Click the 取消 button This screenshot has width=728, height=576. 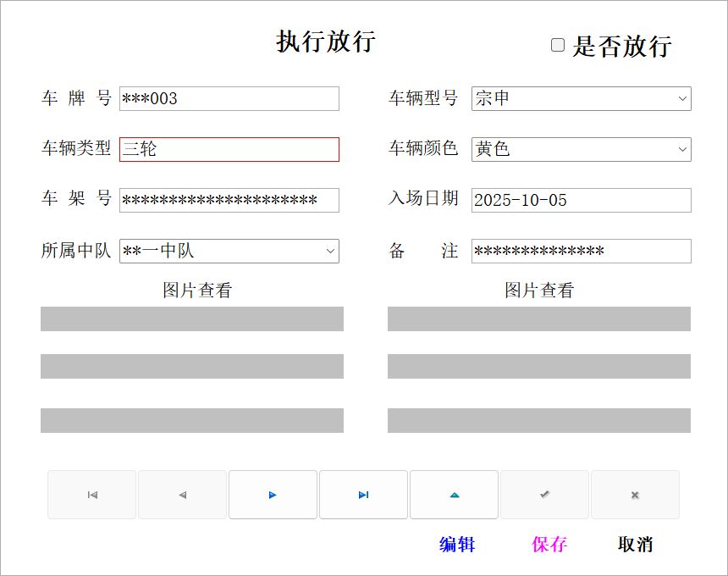tap(635, 544)
